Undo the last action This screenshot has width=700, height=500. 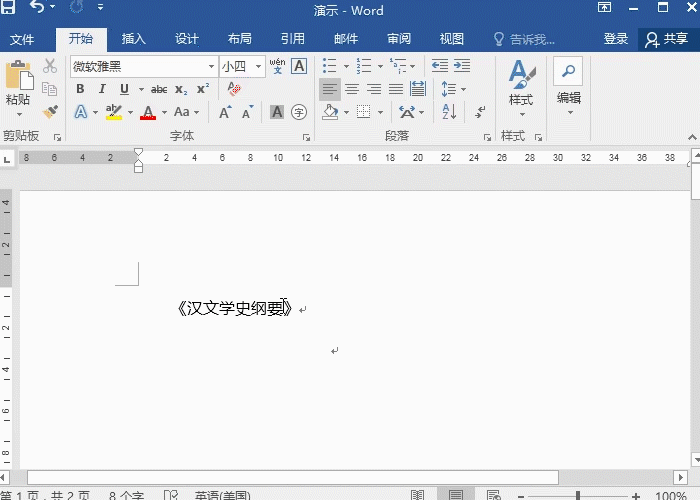coord(37,7)
